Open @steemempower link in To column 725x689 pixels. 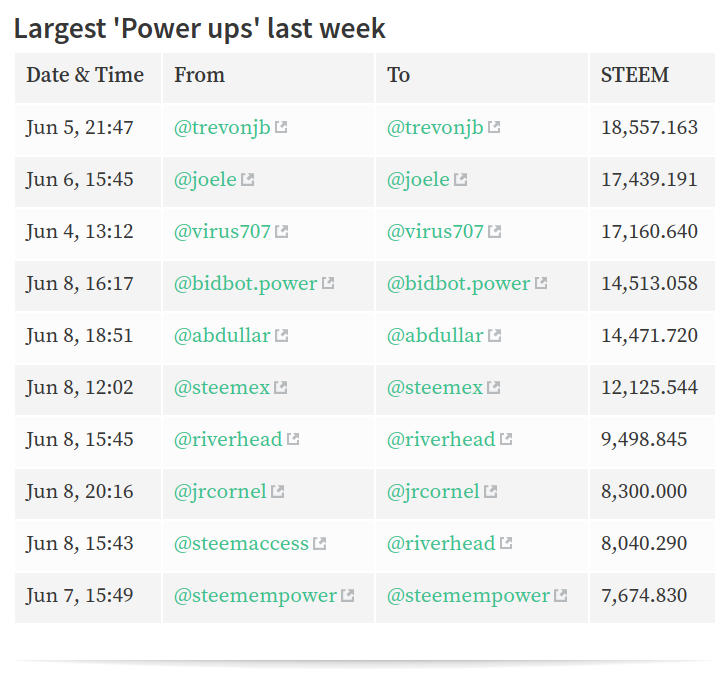tap(468, 596)
